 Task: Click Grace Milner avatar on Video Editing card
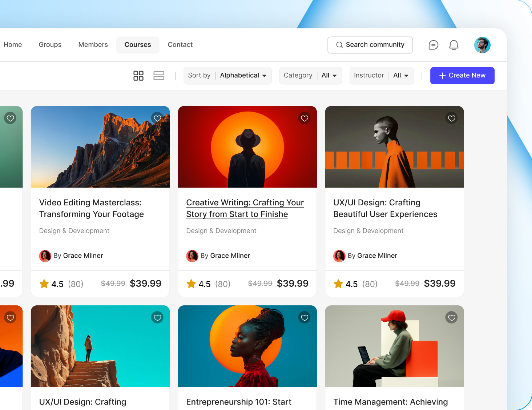(45, 256)
